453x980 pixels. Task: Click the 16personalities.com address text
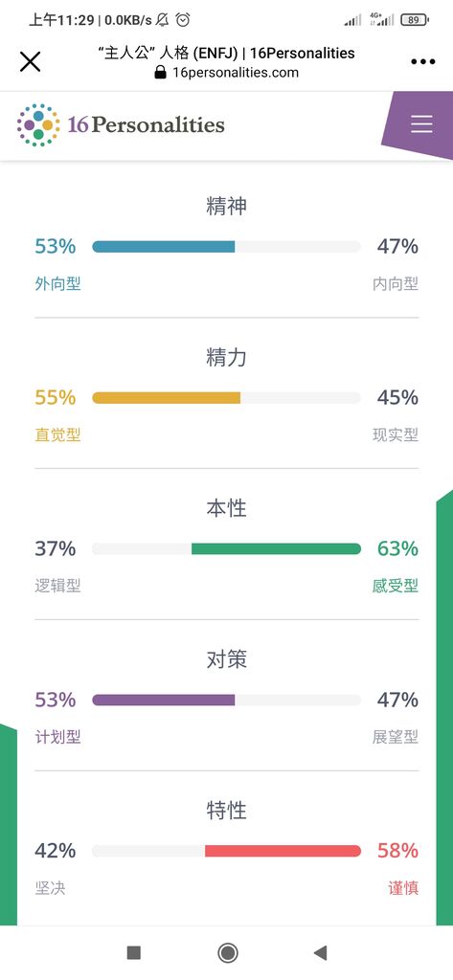click(x=236, y=73)
